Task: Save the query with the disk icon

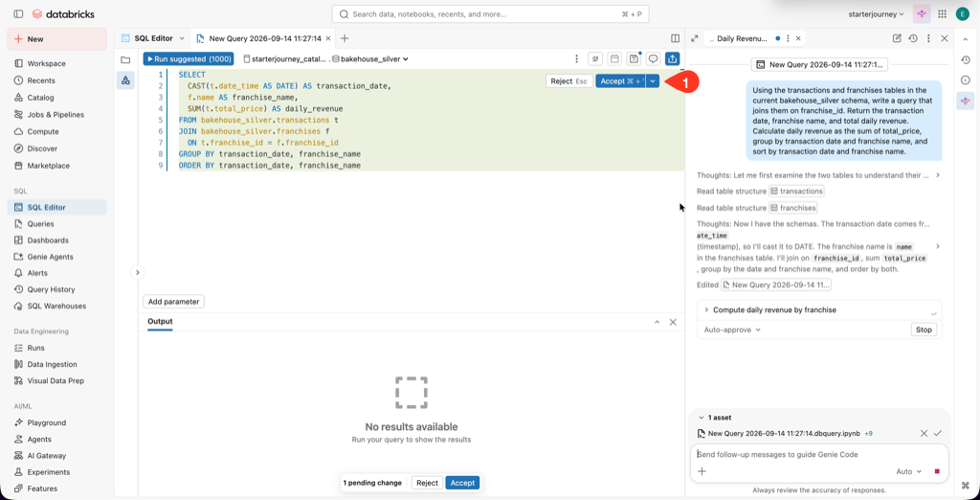Action: tap(635, 58)
